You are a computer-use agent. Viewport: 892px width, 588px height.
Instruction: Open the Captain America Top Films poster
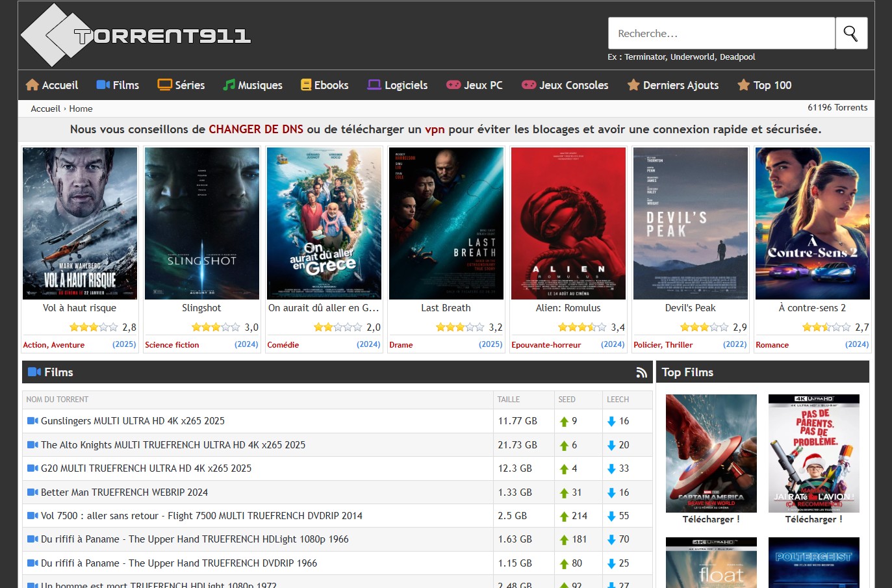pos(711,454)
